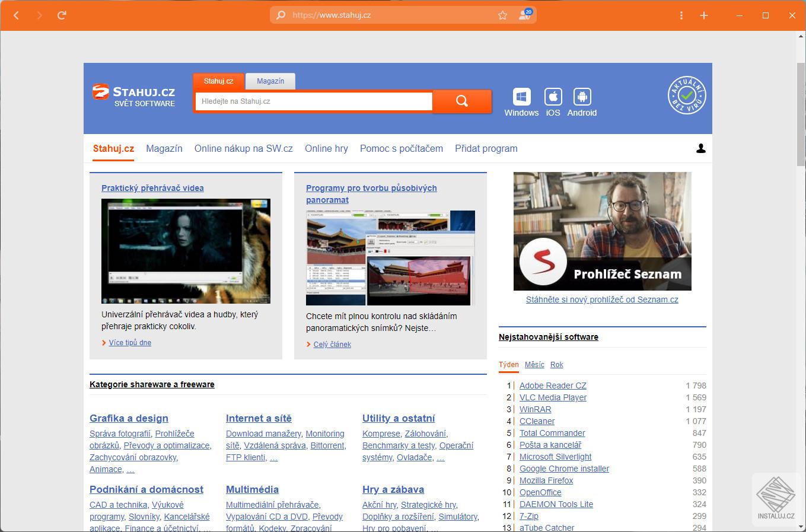Open the 'Microsoft Silverlight' download link
This screenshot has height=532, width=806.
point(556,457)
